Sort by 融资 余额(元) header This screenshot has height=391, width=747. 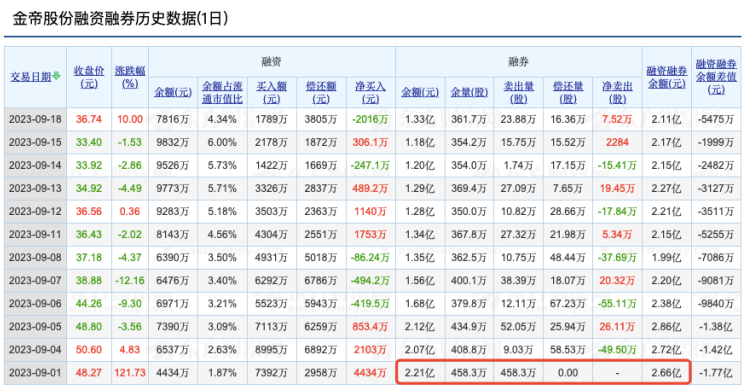(x=172, y=92)
